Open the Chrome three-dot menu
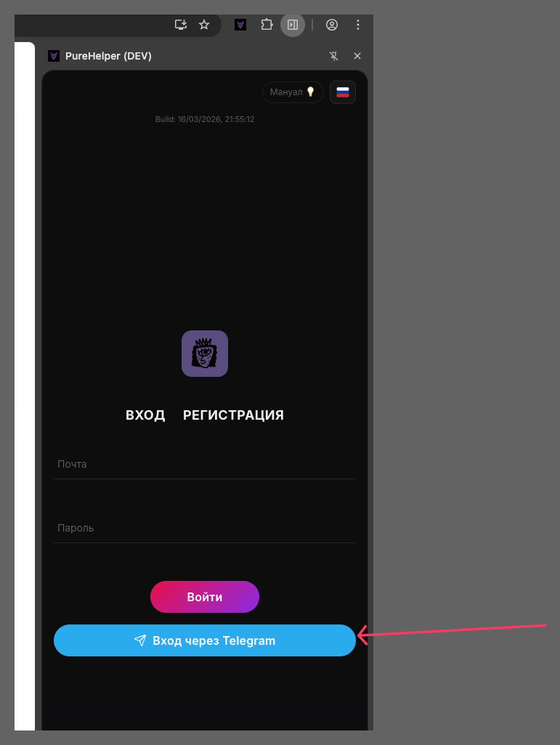560x745 pixels. 358,25
